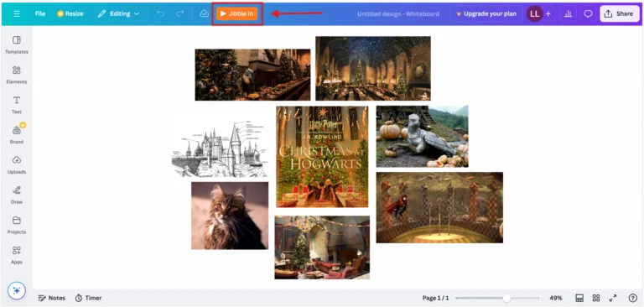Open the help question mark

pyautogui.click(x=632, y=298)
